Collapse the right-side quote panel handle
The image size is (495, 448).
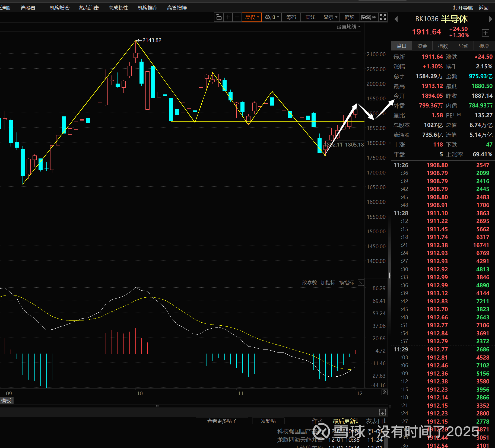389,275
